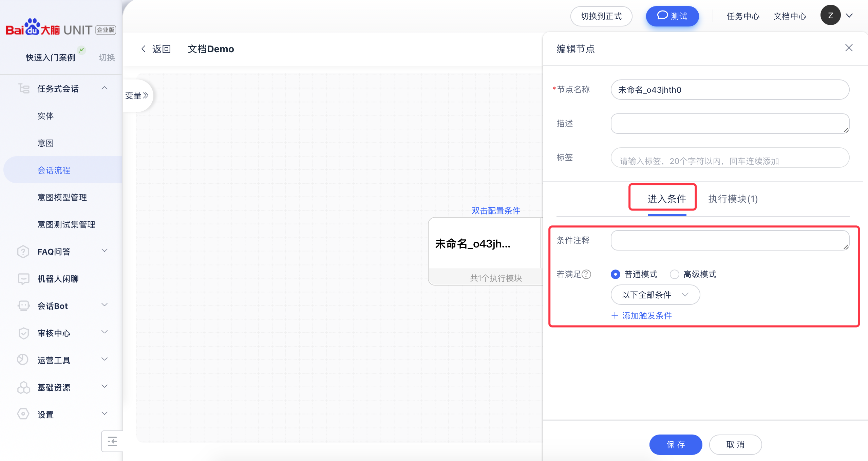Click the help icon next to 若满足
The width and height of the screenshot is (868, 461).
pyautogui.click(x=586, y=274)
